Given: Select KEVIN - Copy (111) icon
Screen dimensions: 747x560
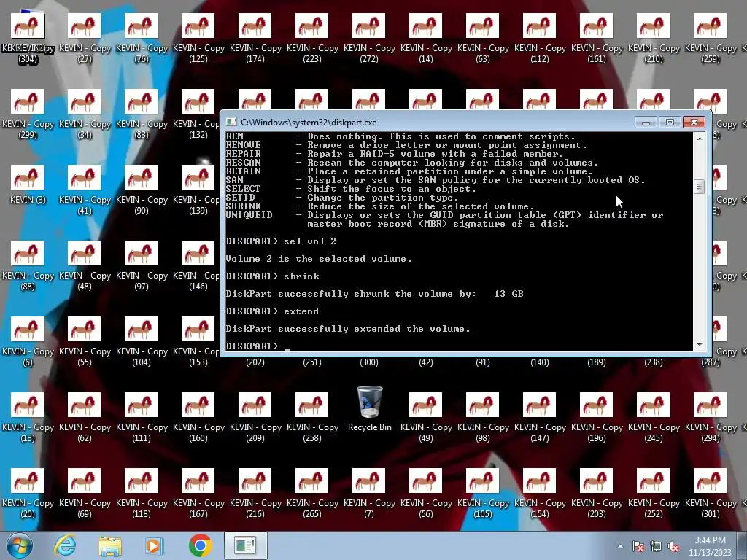Looking at the screenshot, I should pyautogui.click(x=142, y=417).
